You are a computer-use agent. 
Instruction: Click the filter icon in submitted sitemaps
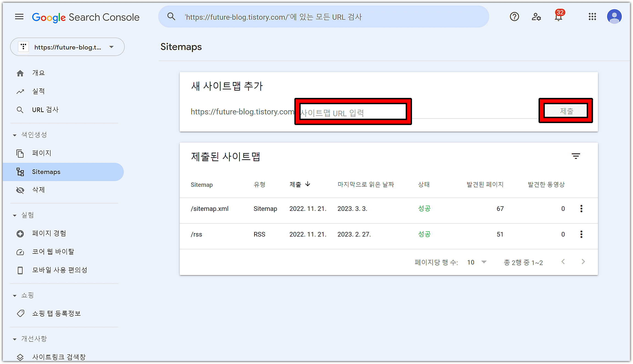point(576,156)
